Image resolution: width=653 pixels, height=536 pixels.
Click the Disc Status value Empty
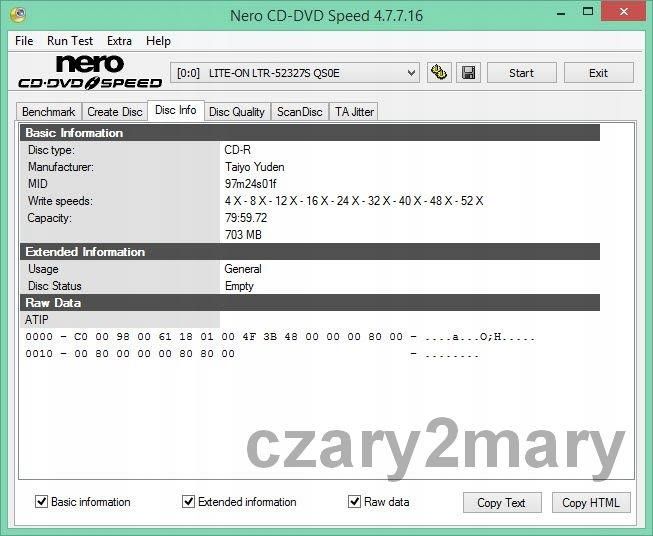(239, 286)
